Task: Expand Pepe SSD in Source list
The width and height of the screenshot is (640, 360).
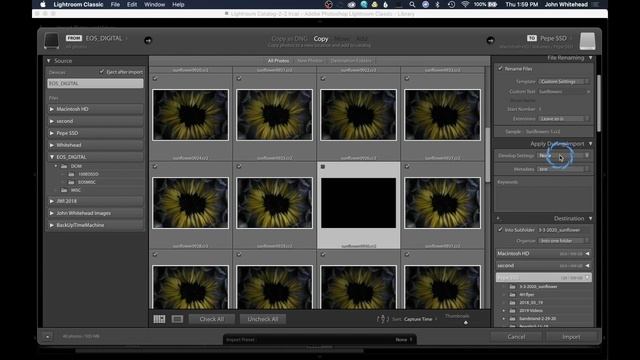Action: coord(52,133)
